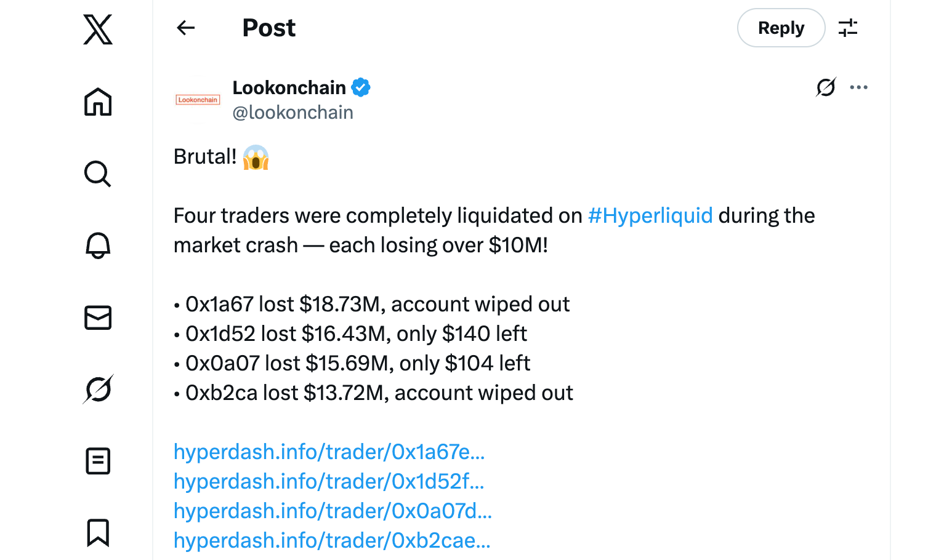
Task: Open hyperdash link for trader 0x0a07d
Action: [x=333, y=511]
